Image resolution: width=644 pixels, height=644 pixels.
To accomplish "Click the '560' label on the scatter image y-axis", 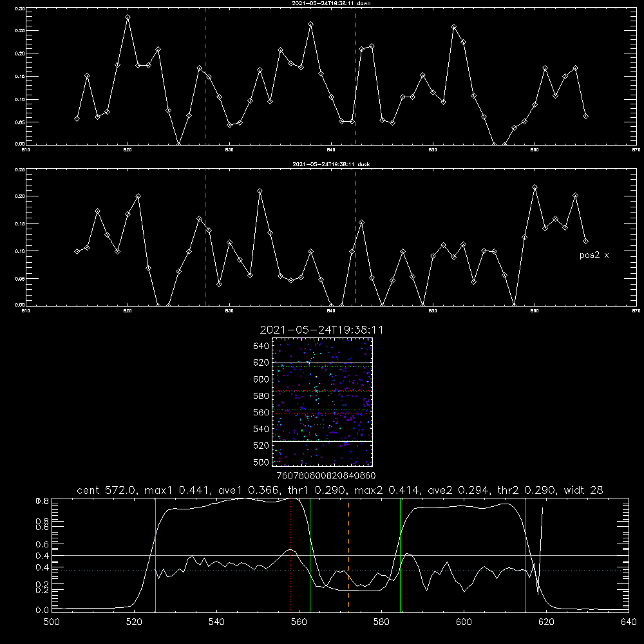I will click(261, 412).
